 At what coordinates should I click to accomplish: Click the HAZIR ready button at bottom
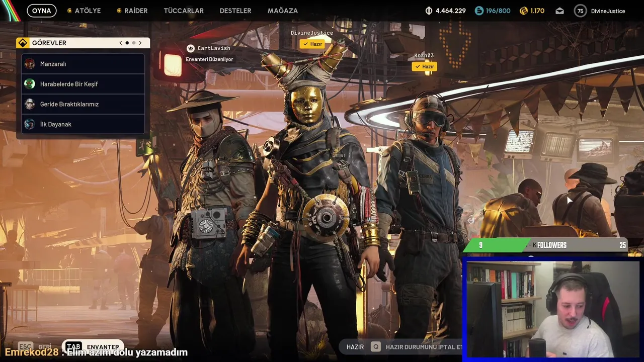(355, 347)
